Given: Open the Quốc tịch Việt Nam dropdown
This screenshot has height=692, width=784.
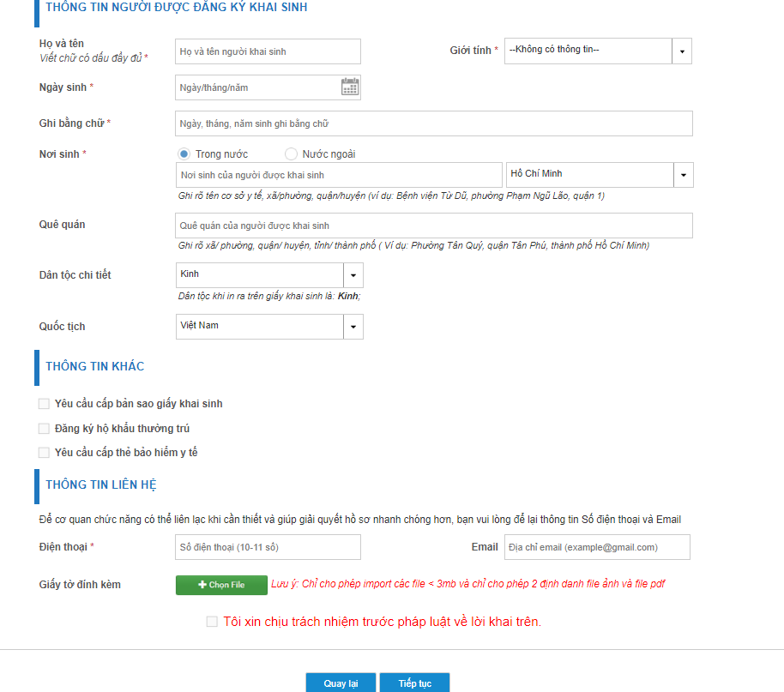Looking at the screenshot, I should pos(353,327).
